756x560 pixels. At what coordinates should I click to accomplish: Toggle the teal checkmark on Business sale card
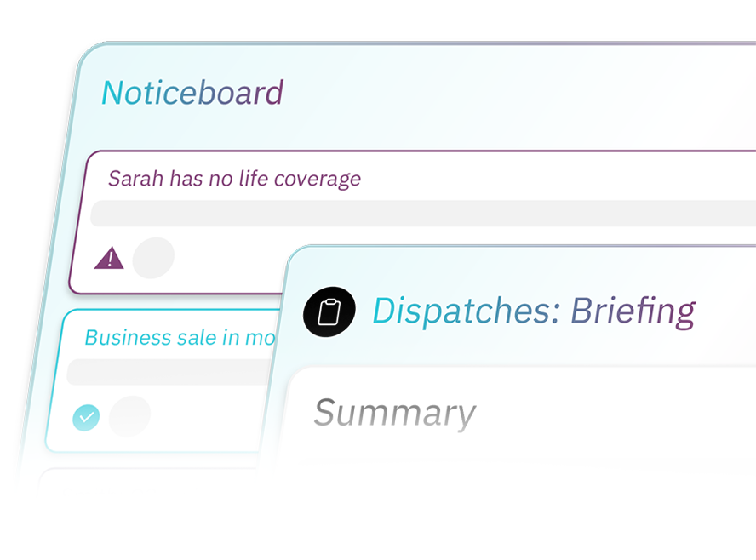86,417
